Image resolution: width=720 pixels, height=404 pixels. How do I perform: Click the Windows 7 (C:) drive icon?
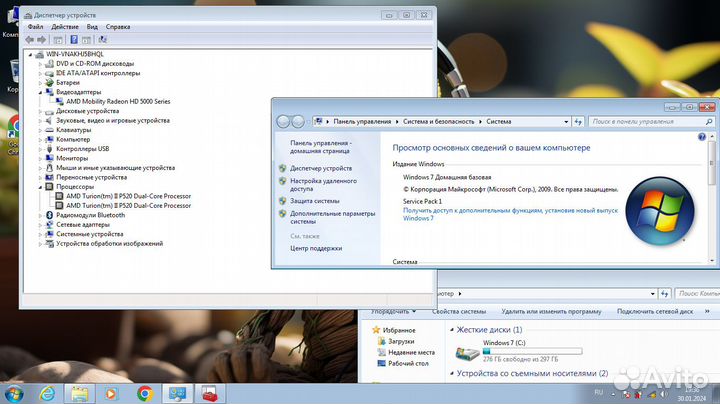[467, 353]
